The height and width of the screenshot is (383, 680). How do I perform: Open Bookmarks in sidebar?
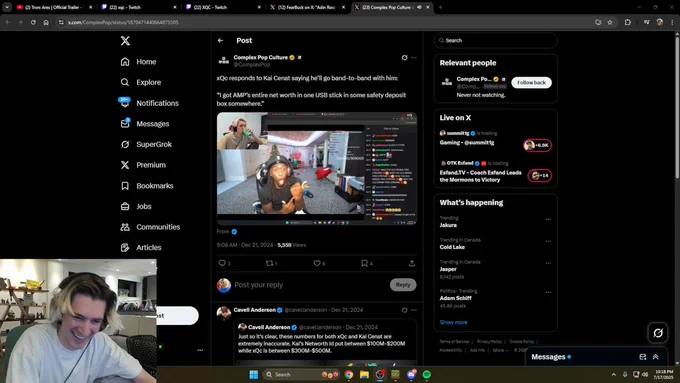(x=147, y=186)
